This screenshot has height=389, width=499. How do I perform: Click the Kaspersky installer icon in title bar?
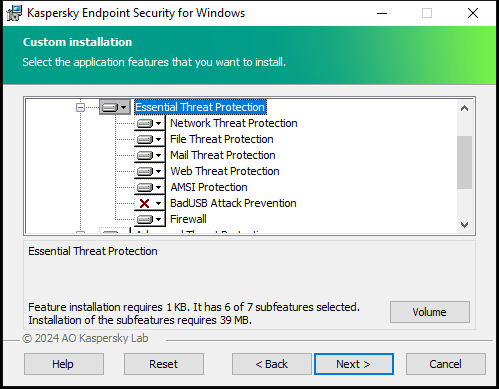tap(14, 13)
